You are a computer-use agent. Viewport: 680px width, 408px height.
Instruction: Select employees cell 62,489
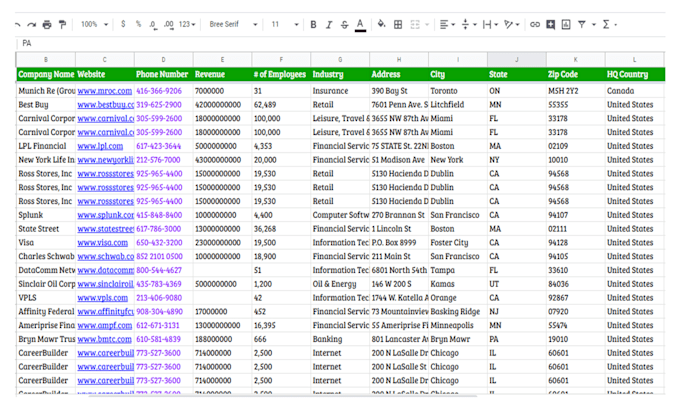coord(281,105)
